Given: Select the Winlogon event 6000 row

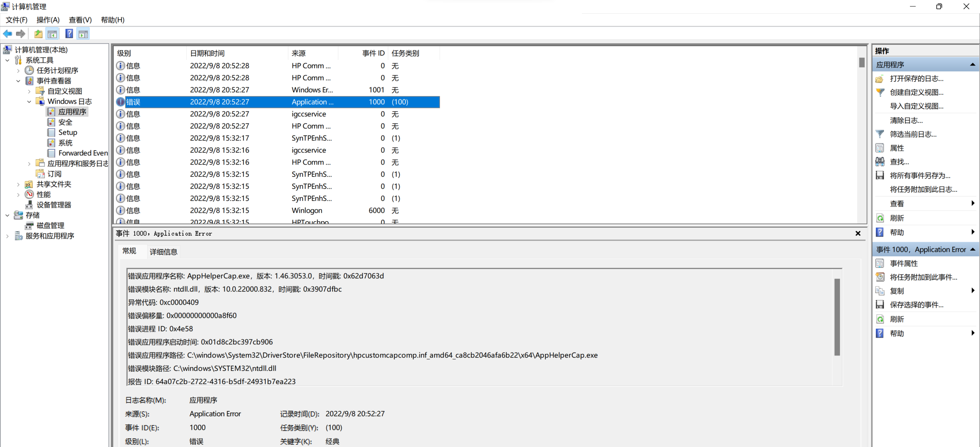Looking at the screenshot, I should [278, 210].
